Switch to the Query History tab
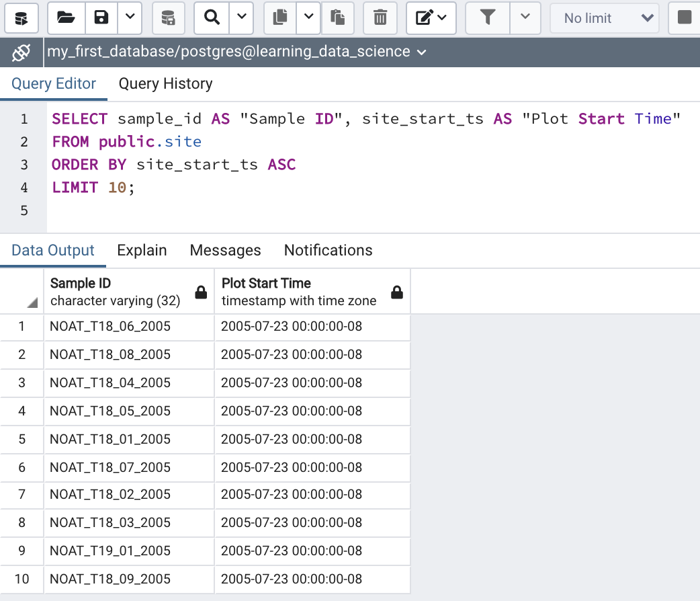The image size is (700, 601). point(165,84)
